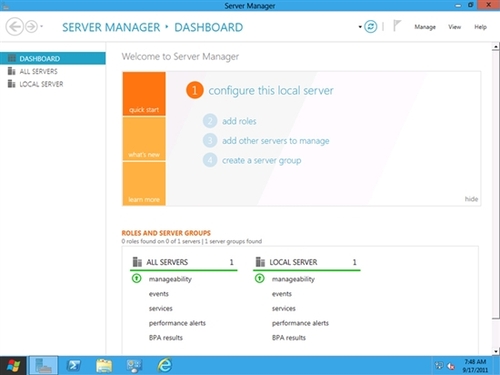Select Dashboard in the left navigation
This screenshot has width=500, height=375.
pos(53,58)
